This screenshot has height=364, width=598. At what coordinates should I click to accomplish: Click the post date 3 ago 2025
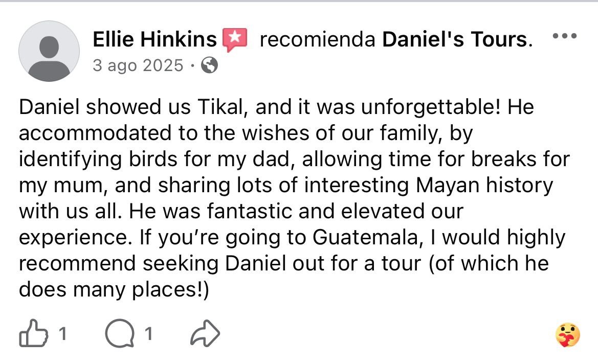[138, 65]
